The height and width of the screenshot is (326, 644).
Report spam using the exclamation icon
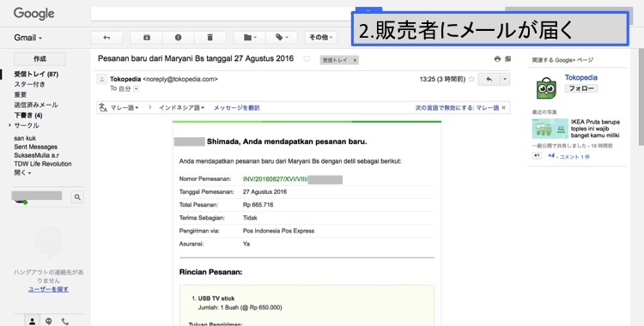178,38
